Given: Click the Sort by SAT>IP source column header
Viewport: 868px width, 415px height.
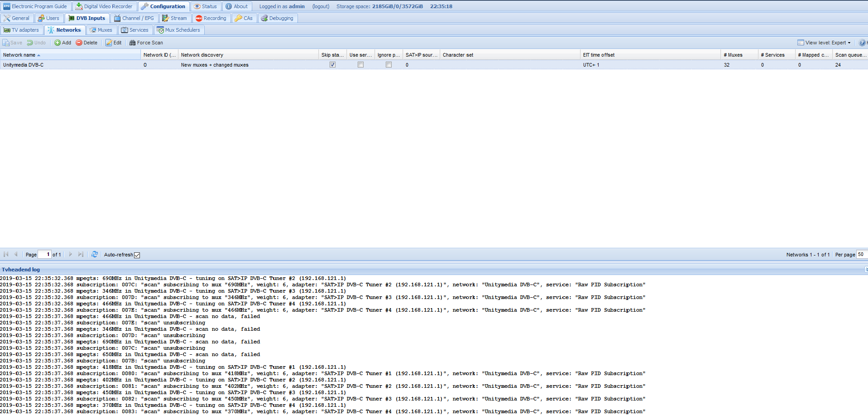Looking at the screenshot, I should [421, 55].
